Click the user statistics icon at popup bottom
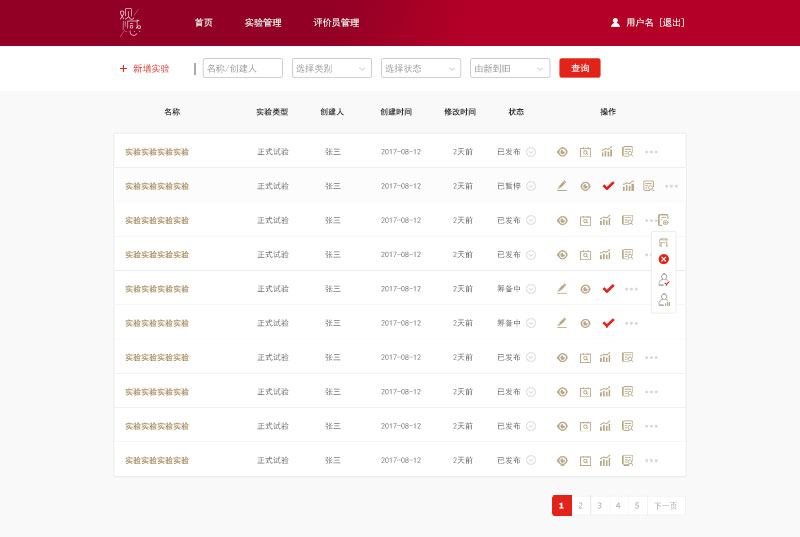The image size is (800, 537). pyautogui.click(x=663, y=300)
